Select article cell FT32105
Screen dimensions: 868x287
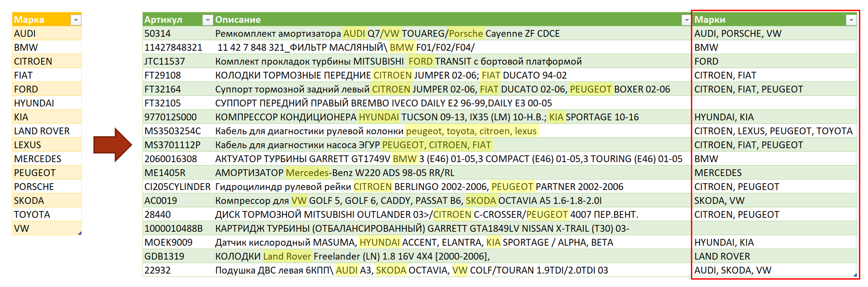[x=178, y=103]
